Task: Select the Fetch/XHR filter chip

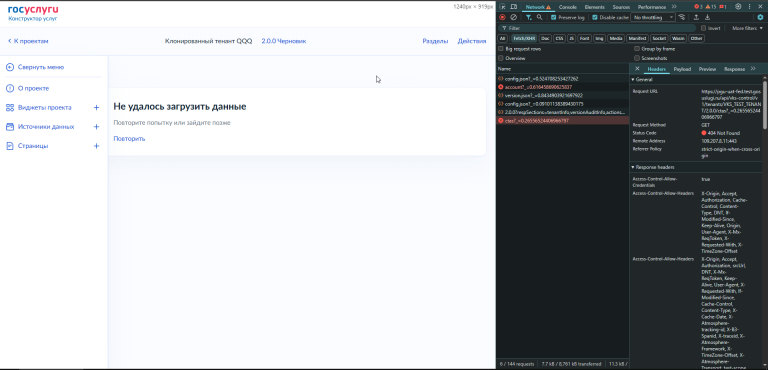Action: tap(524, 38)
